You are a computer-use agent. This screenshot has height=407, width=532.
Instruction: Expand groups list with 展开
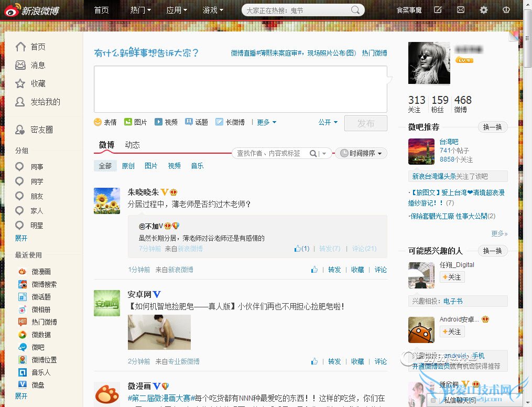21,238
